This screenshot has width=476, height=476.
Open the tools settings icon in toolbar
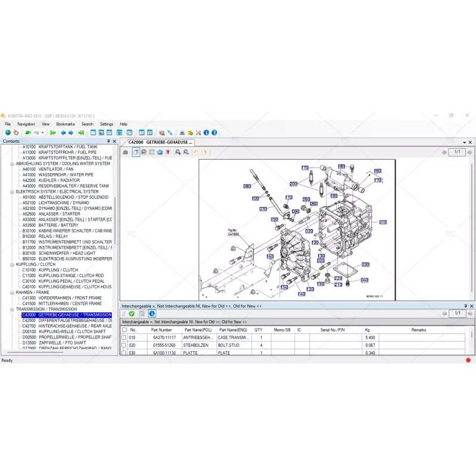[198, 133]
